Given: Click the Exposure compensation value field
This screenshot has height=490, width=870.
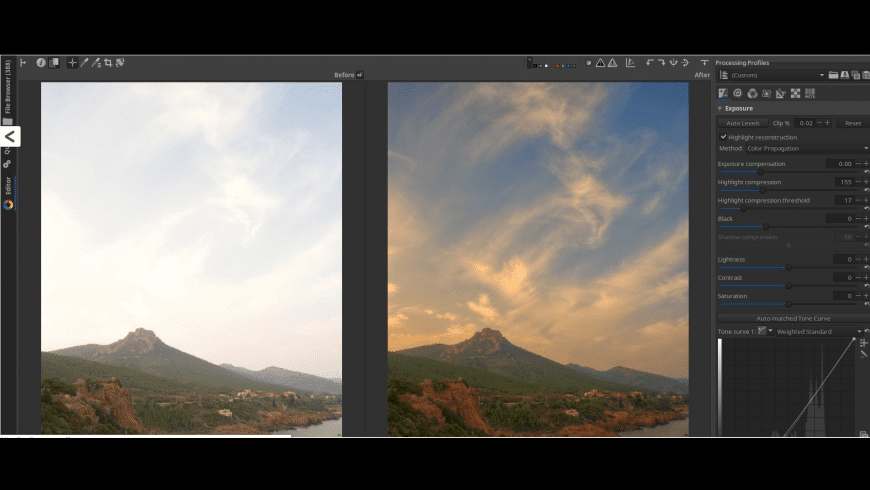Looking at the screenshot, I should click(839, 164).
